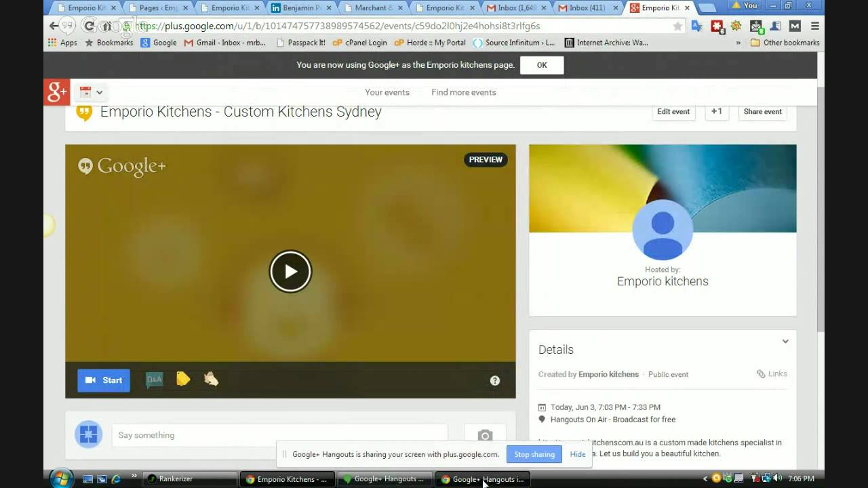Click the Say something comment field
The image size is (868, 488).
click(279, 435)
